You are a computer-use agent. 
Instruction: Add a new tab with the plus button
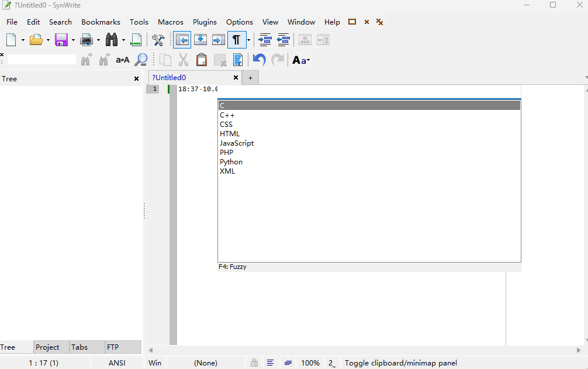(251, 78)
